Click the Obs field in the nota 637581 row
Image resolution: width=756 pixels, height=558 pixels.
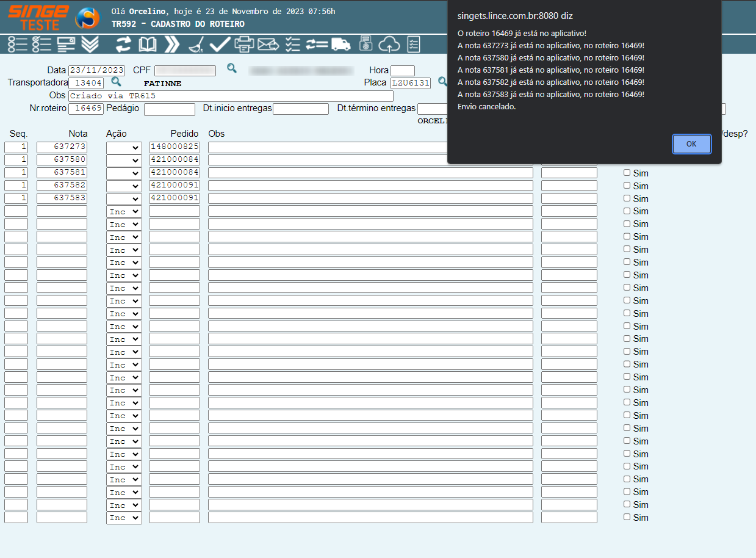click(370, 173)
